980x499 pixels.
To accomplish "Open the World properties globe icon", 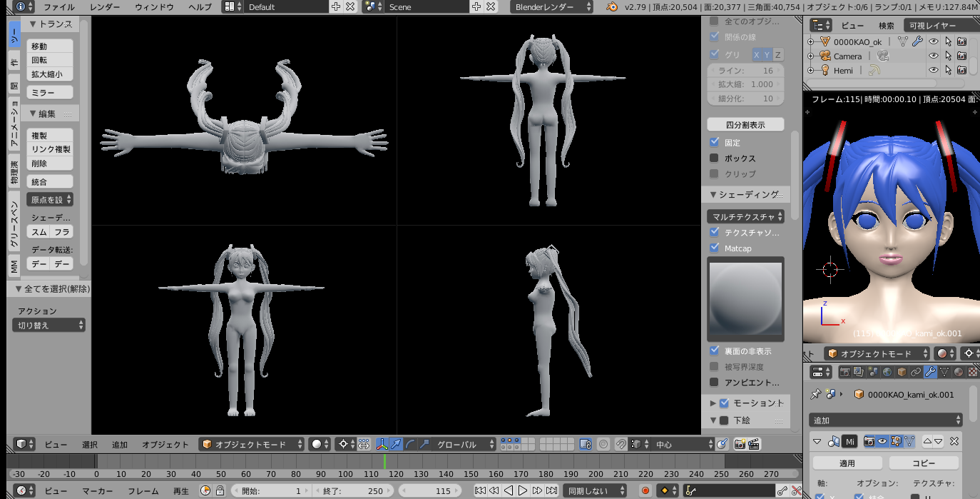I will pos(887,372).
